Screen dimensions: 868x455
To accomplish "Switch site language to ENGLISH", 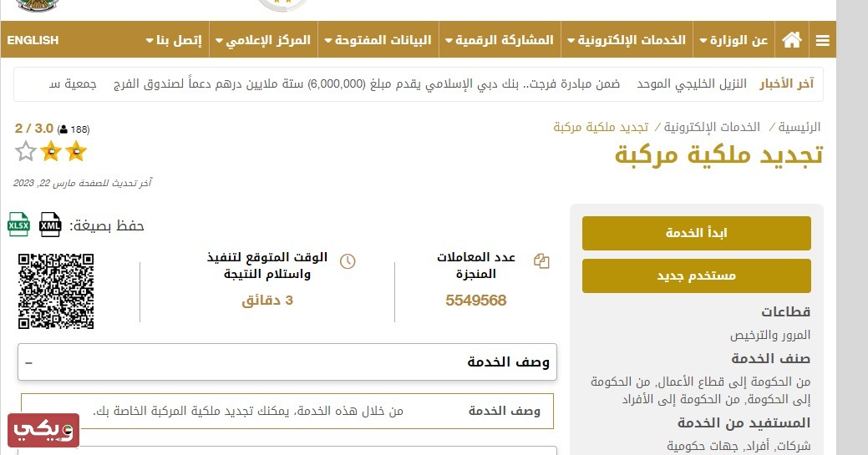I will [33, 40].
